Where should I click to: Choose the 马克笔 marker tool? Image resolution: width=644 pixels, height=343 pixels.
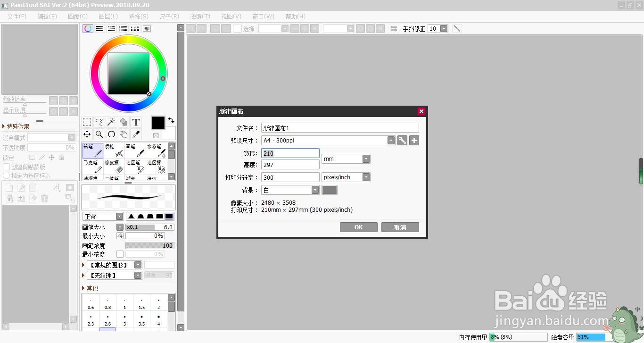coord(93,166)
